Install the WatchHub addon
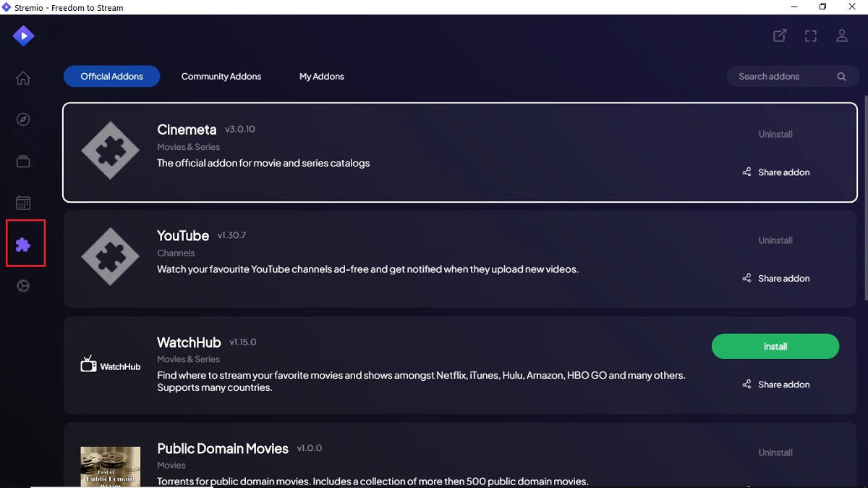Image resolution: width=868 pixels, height=488 pixels. click(x=775, y=346)
